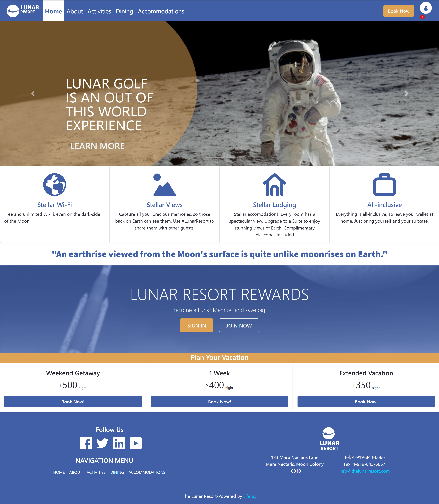Image resolution: width=439 pixels, height=504 pixels.
Task: Click the Book Now header button
Action: click(x=398, y=11)
